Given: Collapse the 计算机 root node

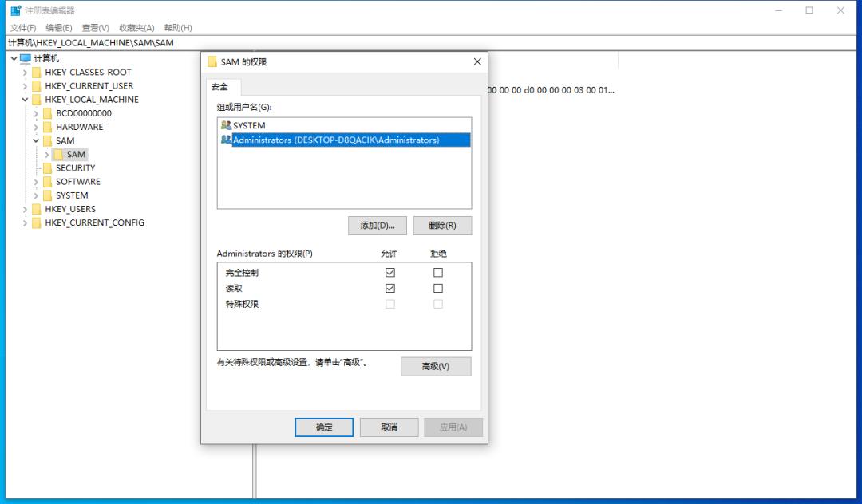Looking at the screenshot, I should 14,58.
